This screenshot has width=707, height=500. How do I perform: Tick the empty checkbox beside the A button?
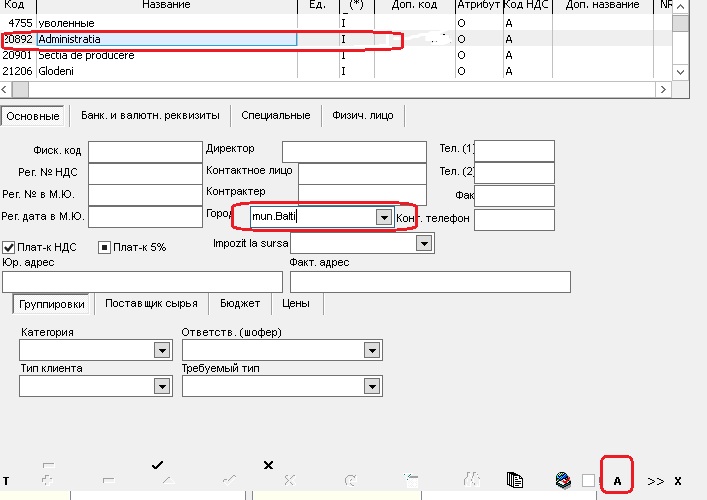[588, 481]
